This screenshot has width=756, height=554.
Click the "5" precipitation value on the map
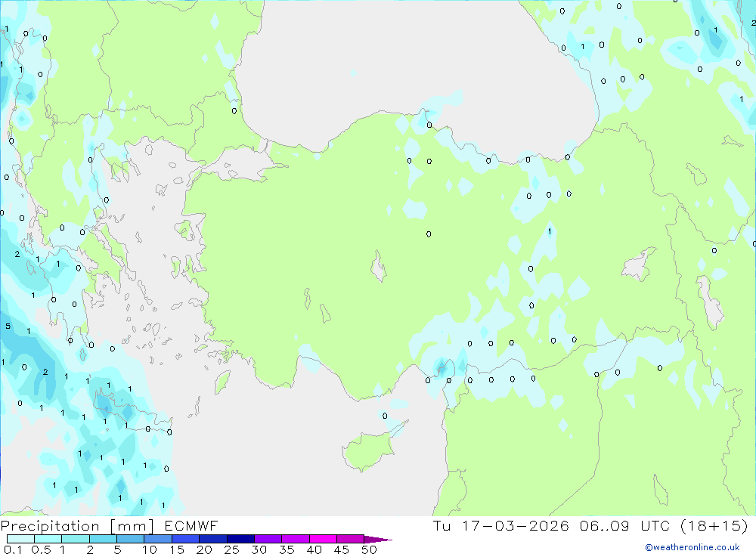coord(8,327)
